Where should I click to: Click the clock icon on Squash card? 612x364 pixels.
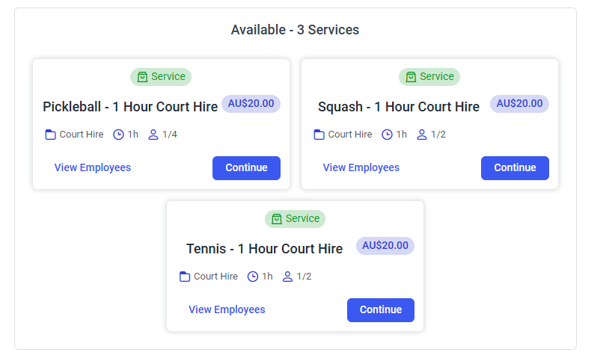387,135
